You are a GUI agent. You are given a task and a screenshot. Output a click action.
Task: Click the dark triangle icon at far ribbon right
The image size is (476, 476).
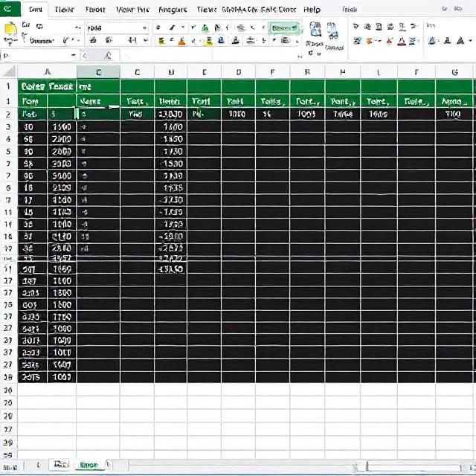click(460, 40)
